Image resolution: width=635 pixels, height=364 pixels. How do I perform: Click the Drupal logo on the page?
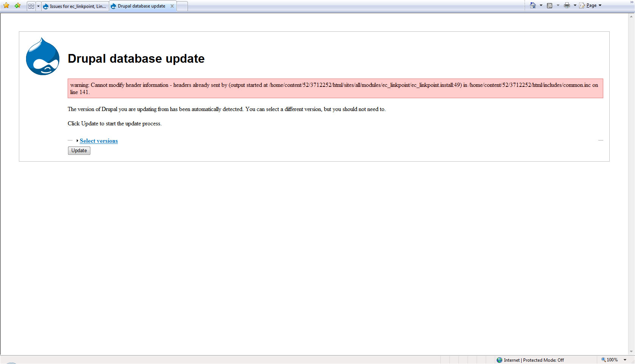(42, 56)
